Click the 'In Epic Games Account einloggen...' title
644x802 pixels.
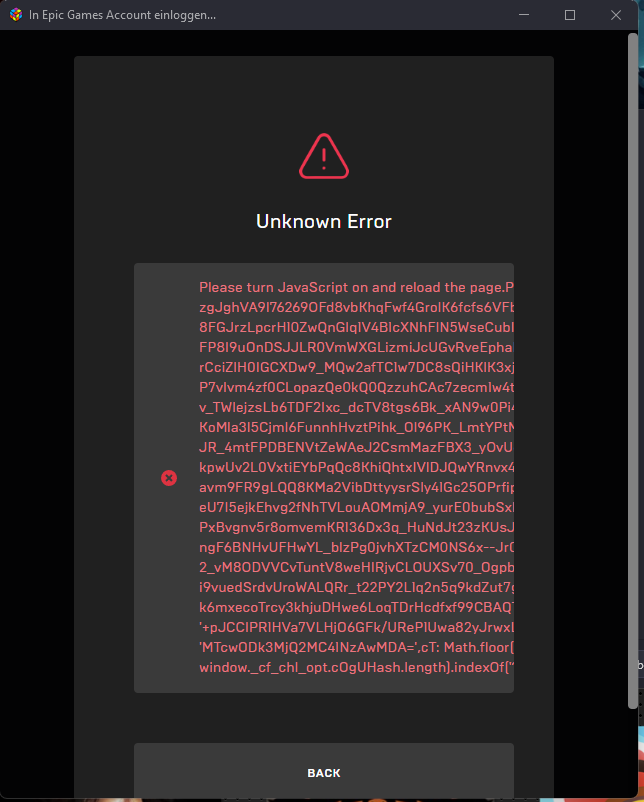point(122,15)
